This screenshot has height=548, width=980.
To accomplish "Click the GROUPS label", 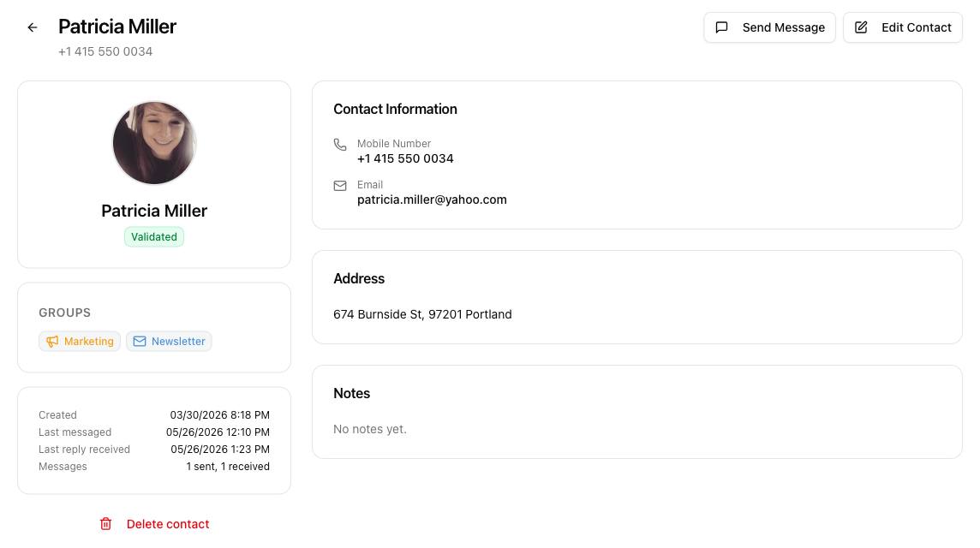I will point(64,313).
